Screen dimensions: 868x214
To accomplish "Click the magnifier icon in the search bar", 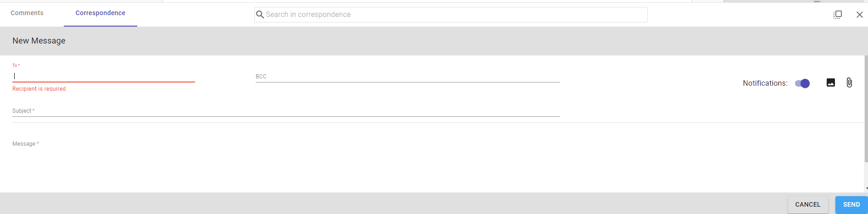I will click(x=260, y=15).
